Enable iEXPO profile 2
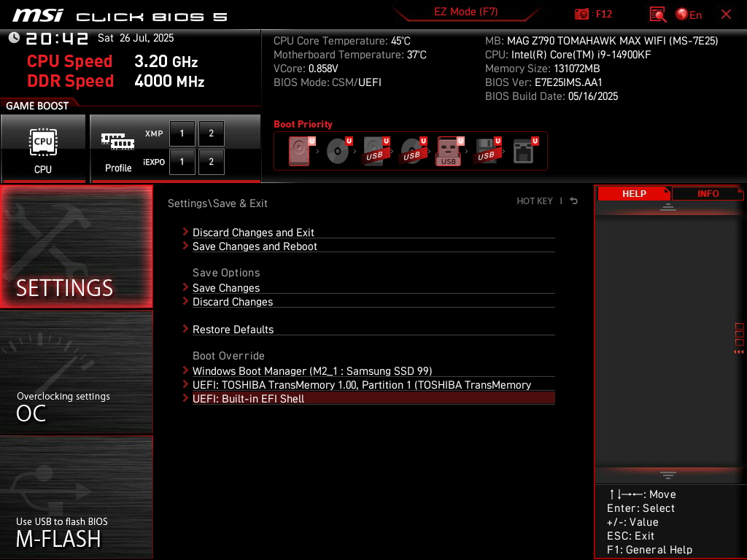Image resolution: width=747 pixels, height=560 pixels. pyautogui.click(x=212, y=162)
